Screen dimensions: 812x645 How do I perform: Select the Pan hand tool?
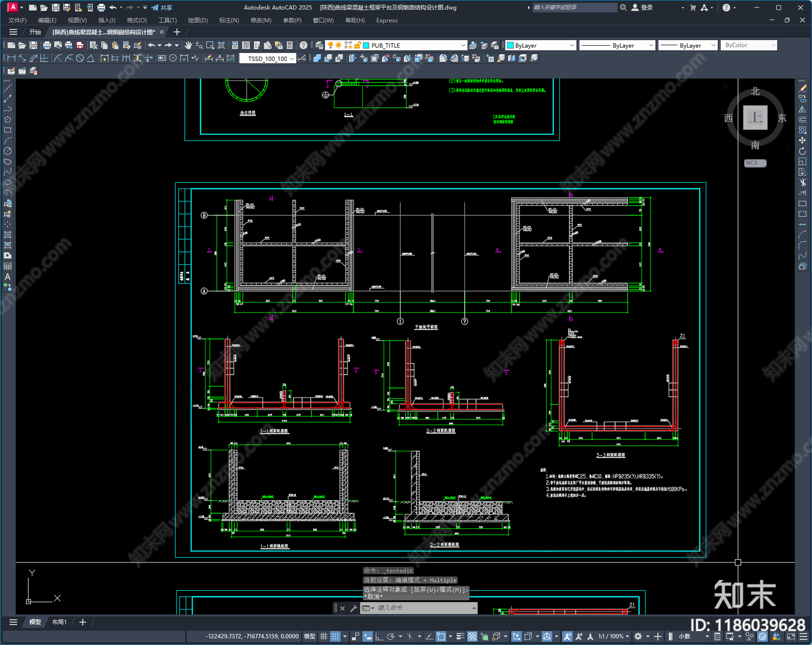tap(188, 45)
